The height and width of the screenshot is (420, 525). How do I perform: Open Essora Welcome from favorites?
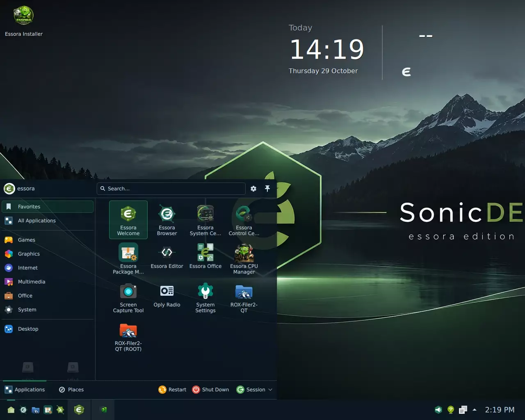(128, 220)
